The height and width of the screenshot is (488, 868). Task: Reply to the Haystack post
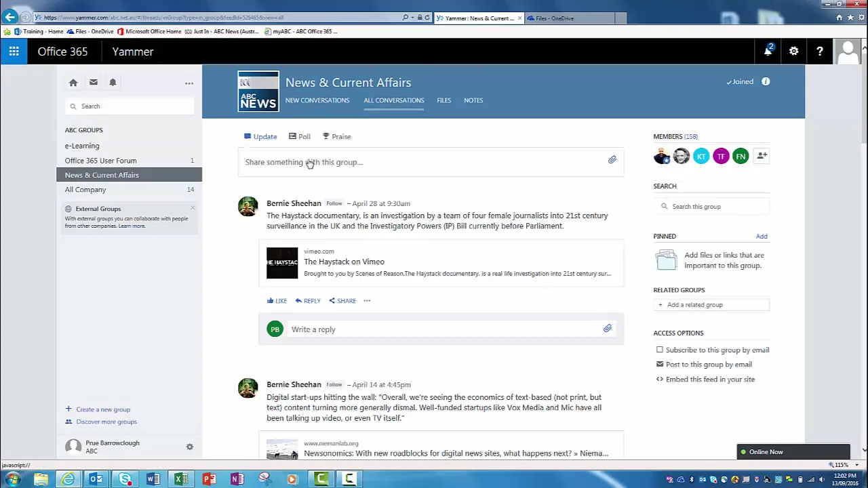point(307,301)
